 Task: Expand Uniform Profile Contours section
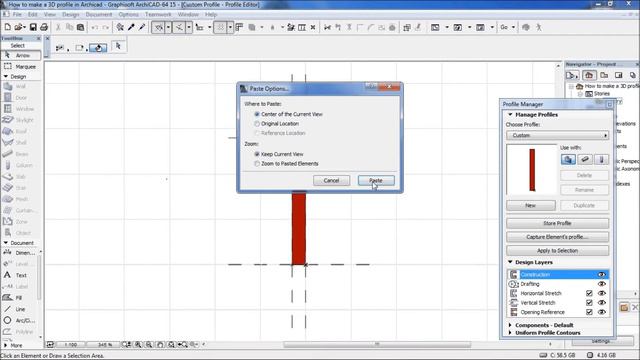coord(510,333)
